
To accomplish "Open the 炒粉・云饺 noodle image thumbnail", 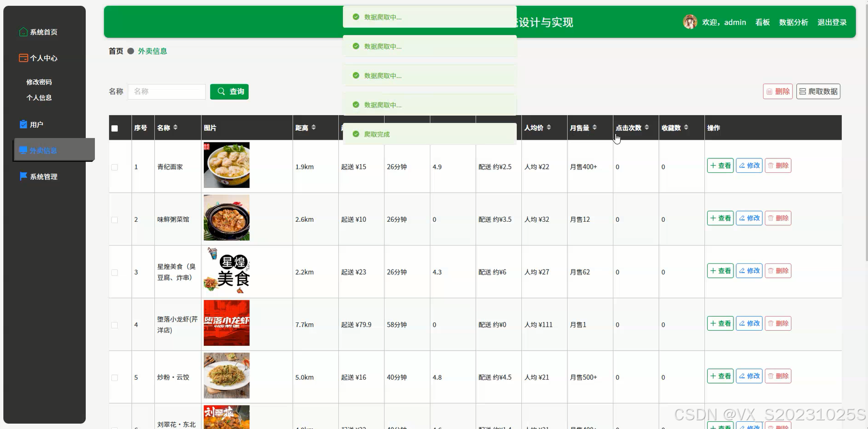I will 227,376.
